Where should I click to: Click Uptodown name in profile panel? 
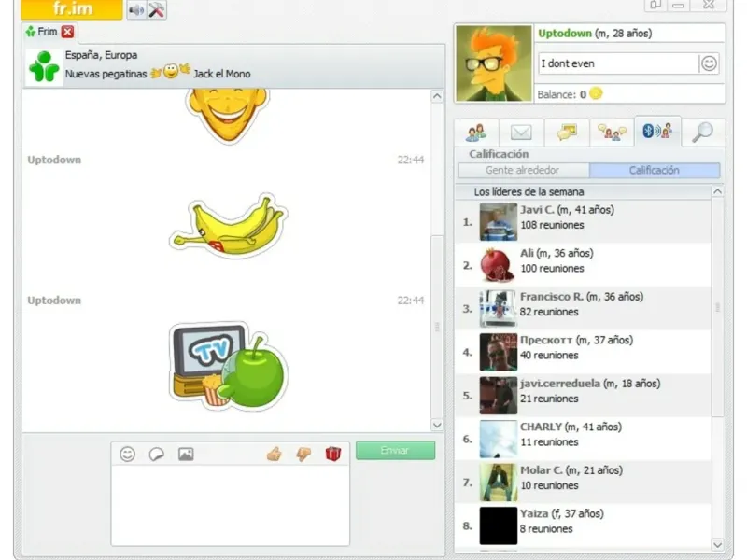pos(565,34)
